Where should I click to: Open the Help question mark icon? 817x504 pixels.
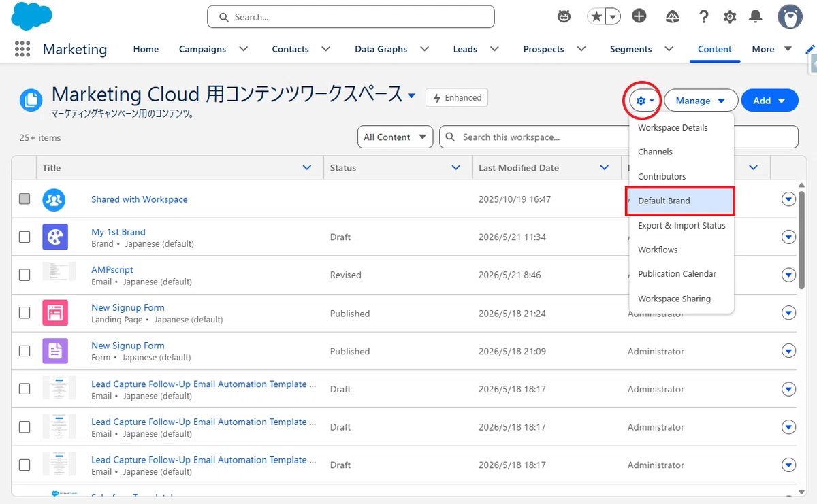[704, 16]
